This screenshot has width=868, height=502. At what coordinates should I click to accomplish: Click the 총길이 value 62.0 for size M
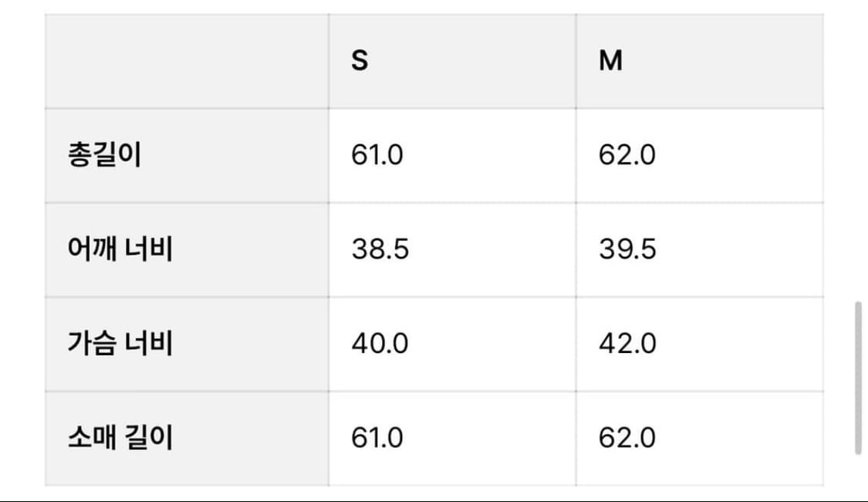tap(627, 155)
